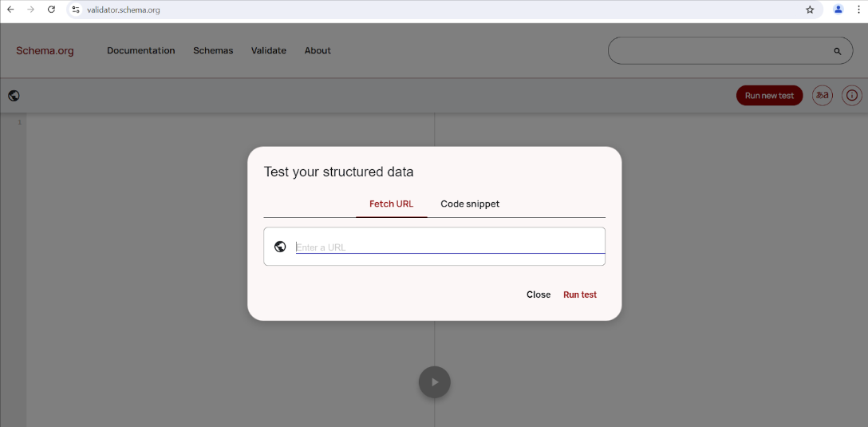Open the Schemas menu item

pos(213,50)
